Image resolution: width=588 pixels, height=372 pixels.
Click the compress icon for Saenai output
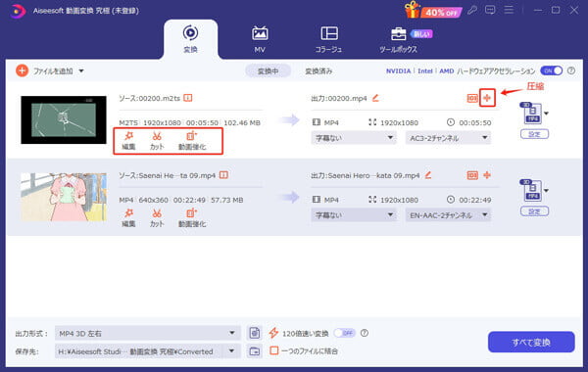(487, 175)
